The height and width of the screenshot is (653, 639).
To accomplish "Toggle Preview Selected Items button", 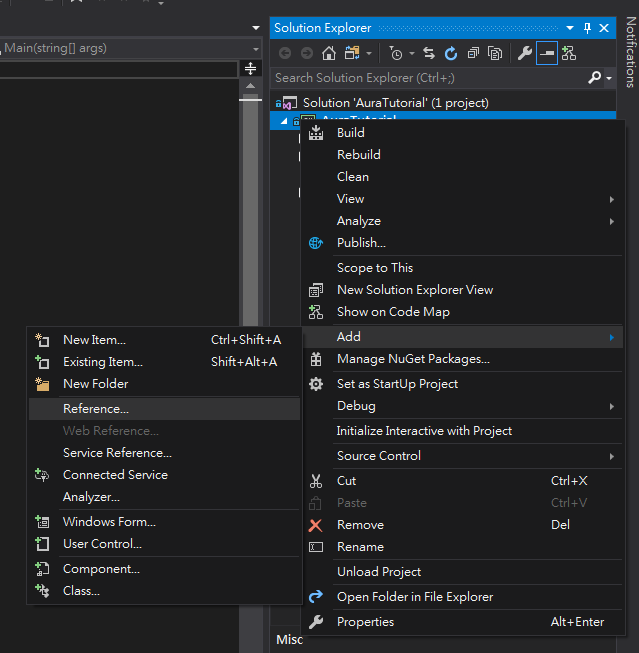I will tap(547, 53).
